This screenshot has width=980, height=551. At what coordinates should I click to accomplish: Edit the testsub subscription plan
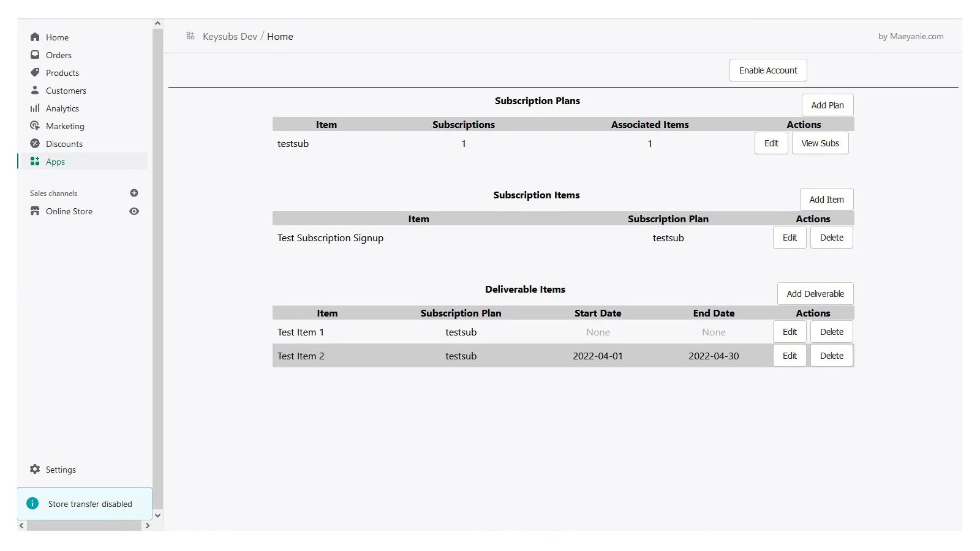771,143
